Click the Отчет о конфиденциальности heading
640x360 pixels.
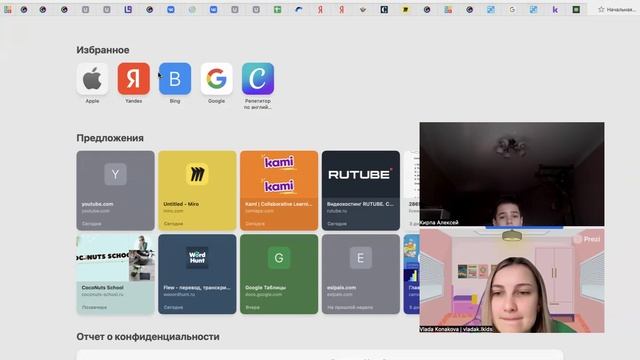[x=148, y=337]
